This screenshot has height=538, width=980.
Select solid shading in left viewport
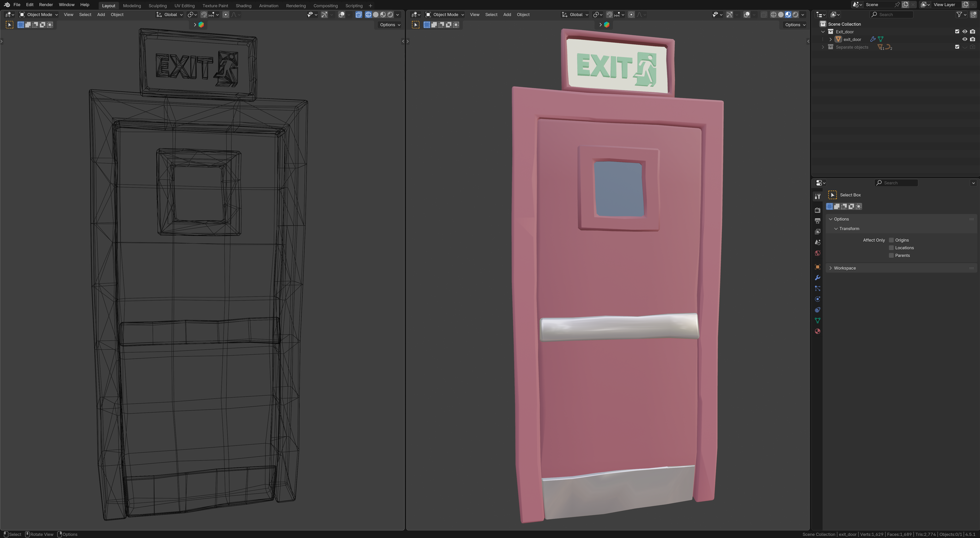[x=375, y=15]
